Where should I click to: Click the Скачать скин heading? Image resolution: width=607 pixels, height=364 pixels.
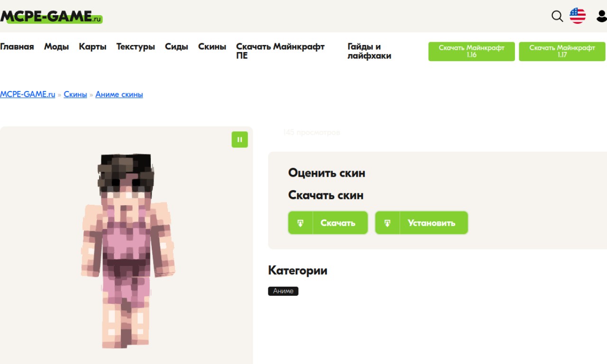point(326,195)
